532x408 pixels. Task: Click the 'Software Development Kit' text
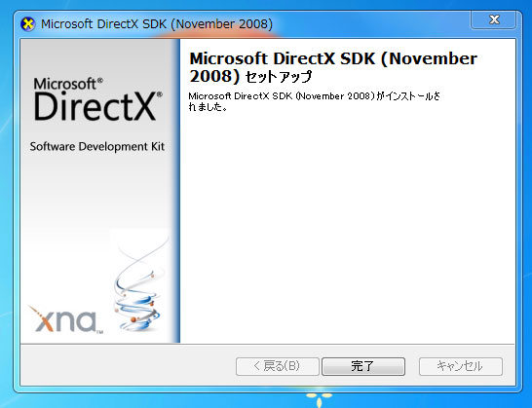[x=97, y=146]
